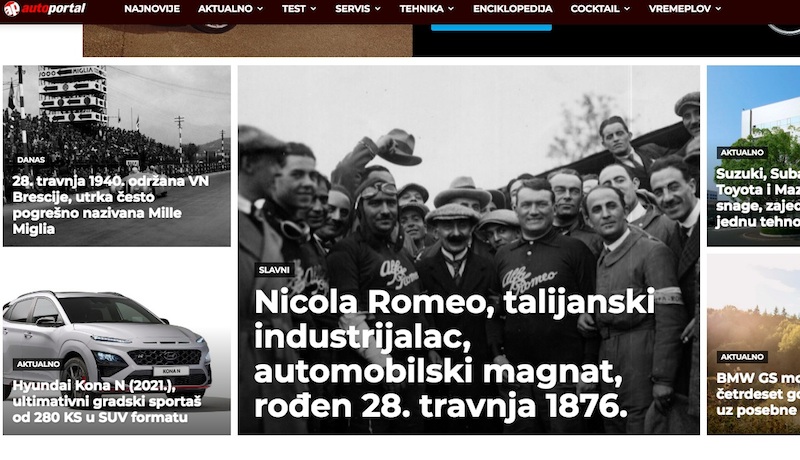Expand the SERVIS dropdown chevron

[x=378, y=9]
